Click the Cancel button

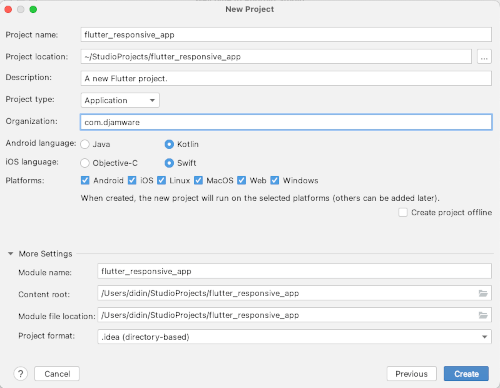coord(57,374)
